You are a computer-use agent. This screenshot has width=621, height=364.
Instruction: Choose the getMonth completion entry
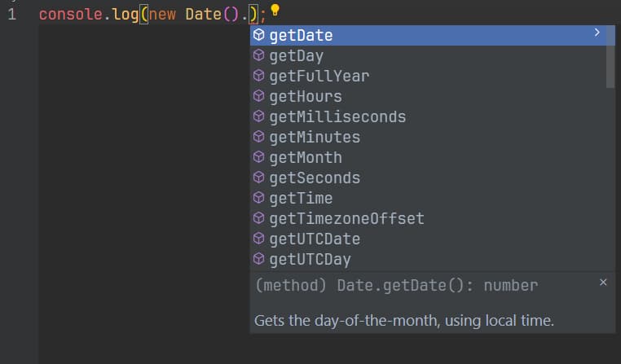[x=428, y=157]
